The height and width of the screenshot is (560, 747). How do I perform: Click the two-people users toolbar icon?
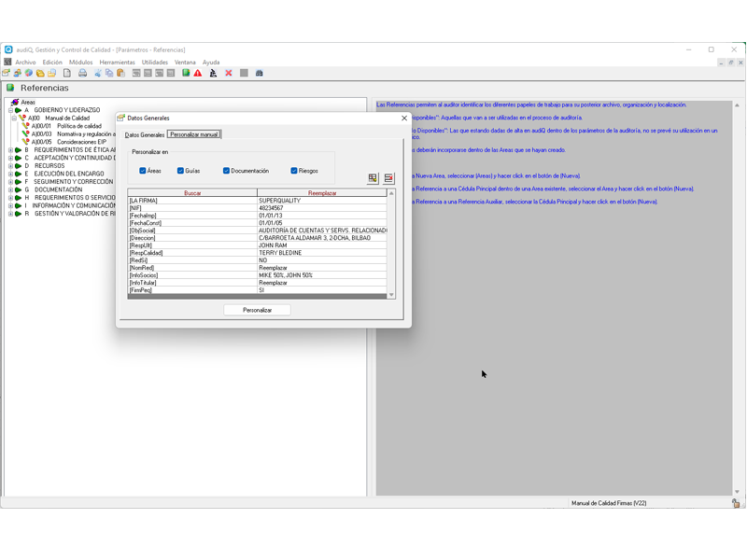click(x=17, y=73)
